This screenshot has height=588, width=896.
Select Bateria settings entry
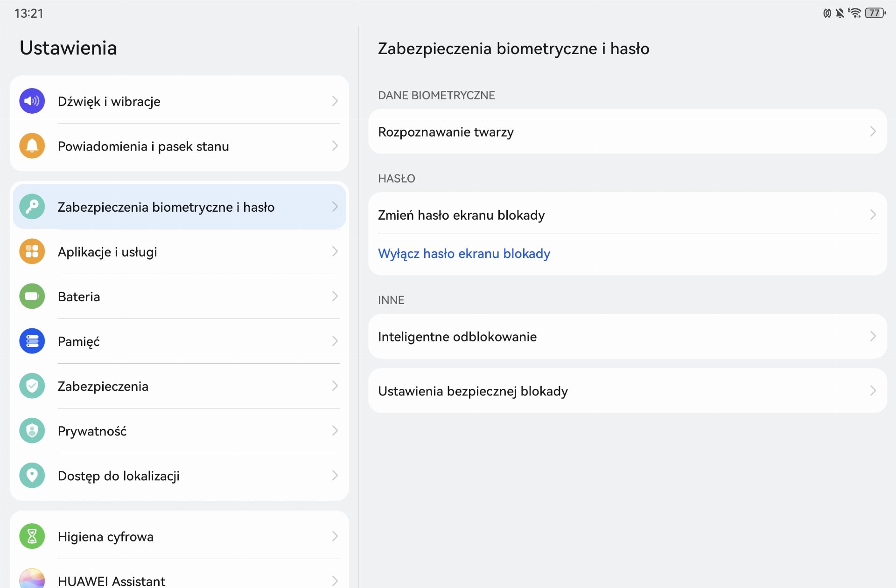(x=78, y=297)
